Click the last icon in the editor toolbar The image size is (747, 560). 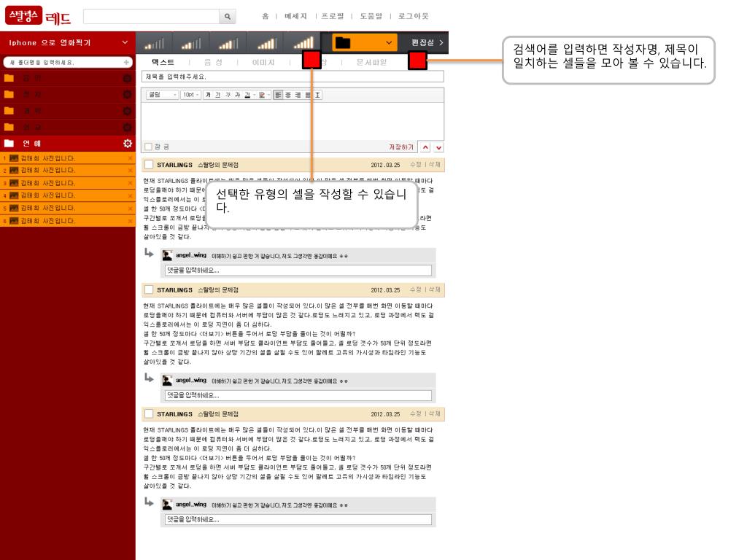click(317, 95)
